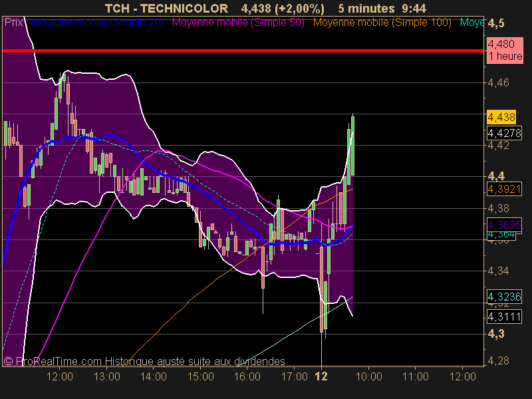Image resolution: width=532 pixels, height=399 pixels.
Task: Click the 4,5 price axis label
Action: 496,23
